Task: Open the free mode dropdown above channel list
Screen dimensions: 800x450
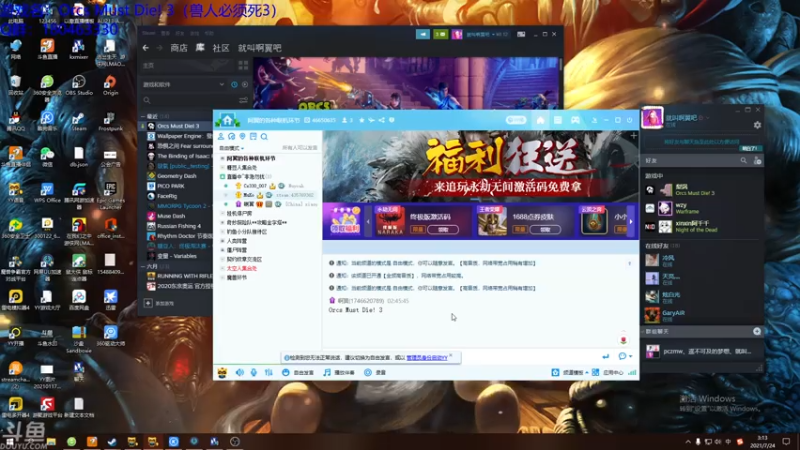Action: coord(232,148)
